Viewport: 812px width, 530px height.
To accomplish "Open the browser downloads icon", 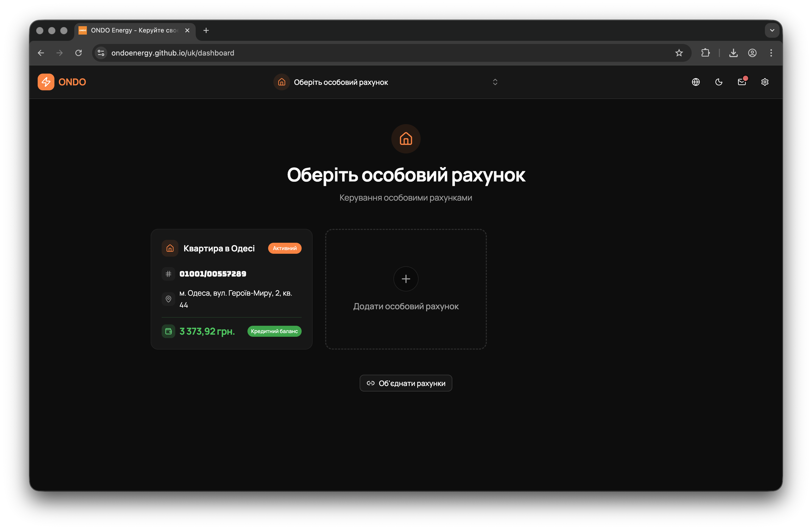I will click(x=733, y=53).
